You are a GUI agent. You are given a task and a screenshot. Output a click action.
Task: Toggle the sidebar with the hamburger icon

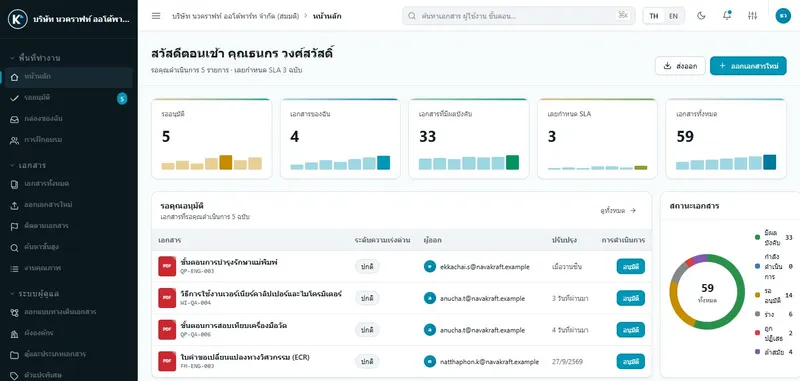156,16
